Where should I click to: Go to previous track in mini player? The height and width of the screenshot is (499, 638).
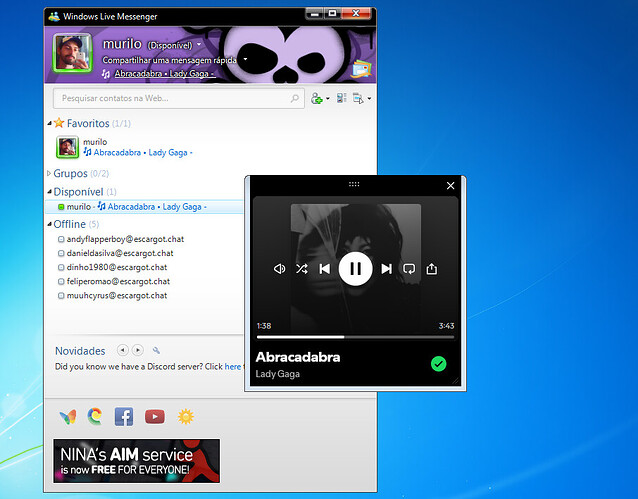pos(324,269)
